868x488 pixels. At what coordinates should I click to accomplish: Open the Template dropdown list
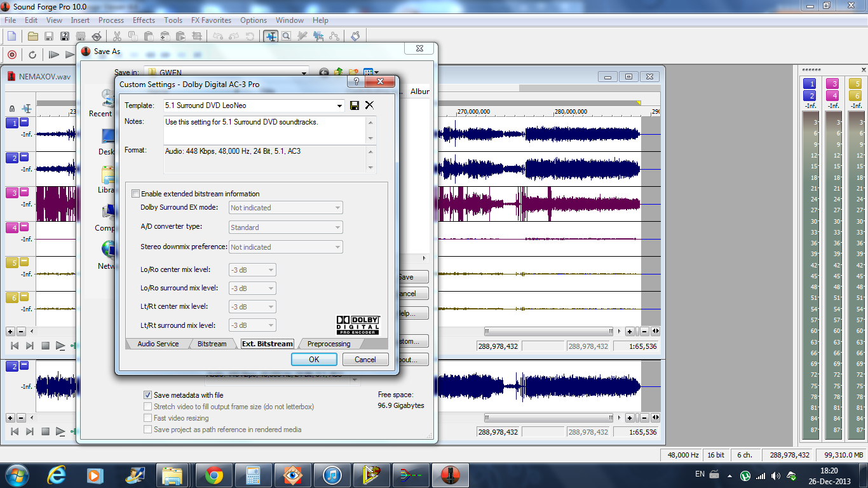pyautogui.click(x=339, y=105)
